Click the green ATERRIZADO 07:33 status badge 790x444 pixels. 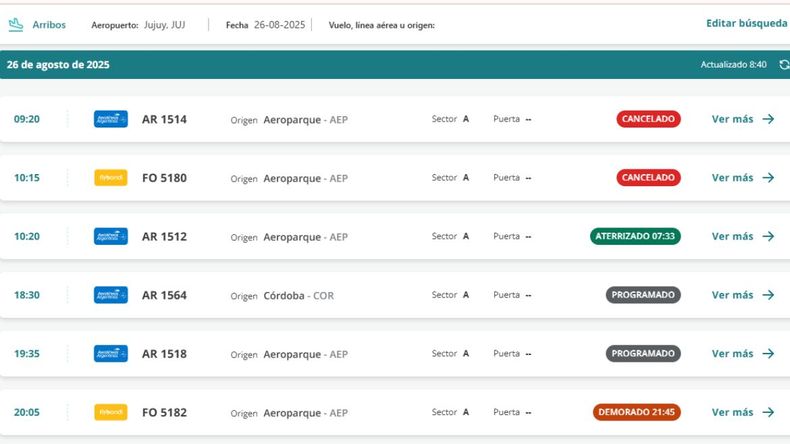[635, 237]
